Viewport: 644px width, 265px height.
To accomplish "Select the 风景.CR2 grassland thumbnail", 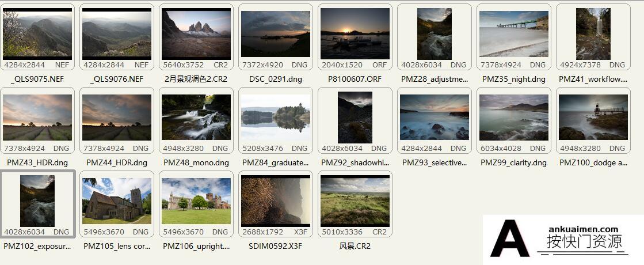I will pos(355,201).
